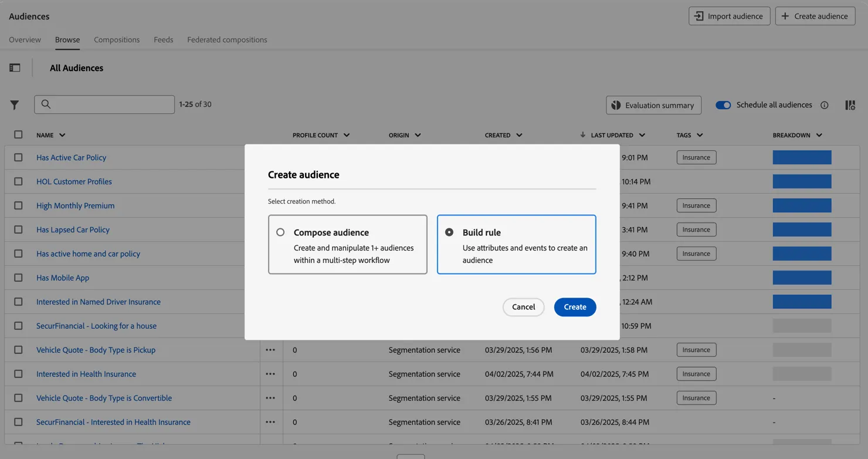
Task: Check the select-all header checkbox
Action: point(18,134)
